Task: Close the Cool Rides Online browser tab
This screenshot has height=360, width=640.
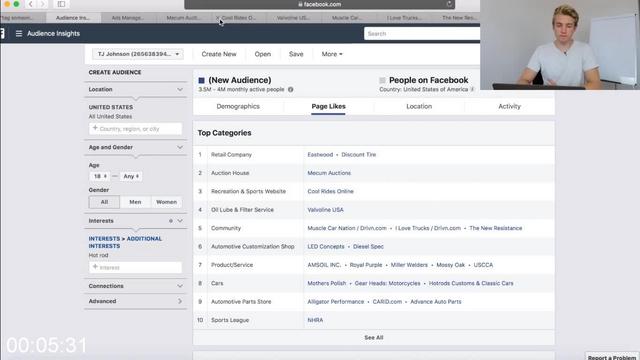Action: point(218,18)
